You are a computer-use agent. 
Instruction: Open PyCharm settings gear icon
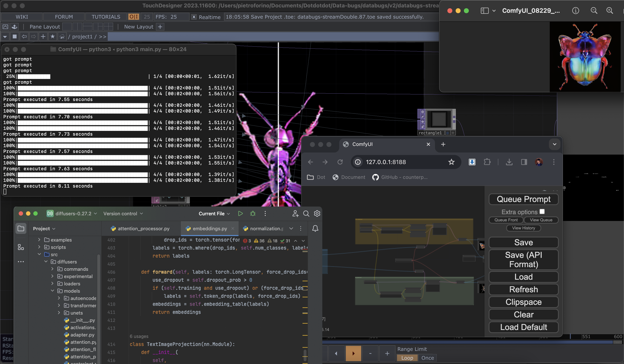[x=317, y=213]
